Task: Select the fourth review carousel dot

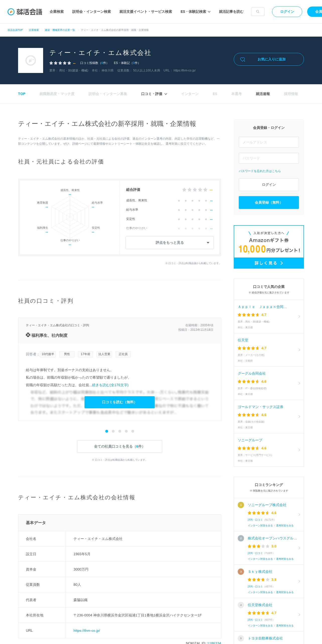Action: (126, 431)
